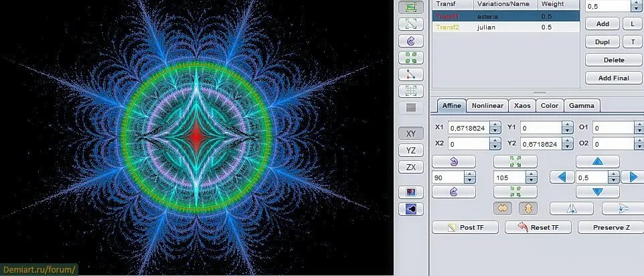Increase rotation amount 90 spinner
The height and width of the screenshot is (276, 644).
point(470,174)
